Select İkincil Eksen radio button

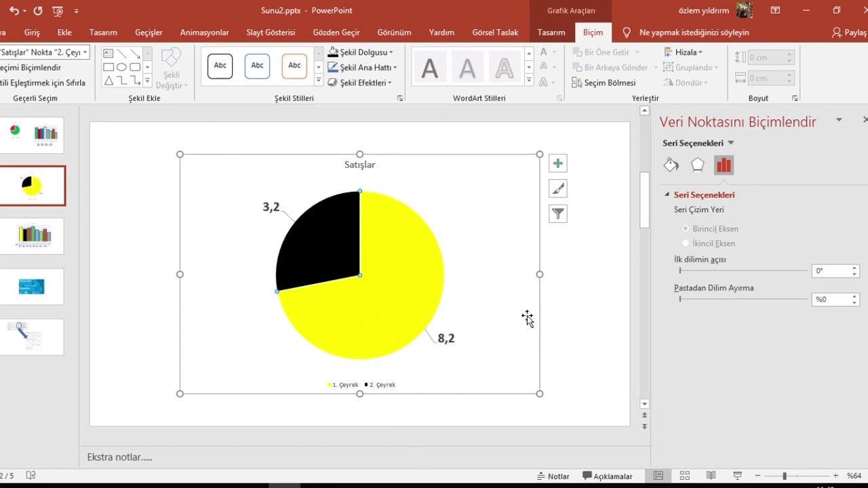click(686, 243)
